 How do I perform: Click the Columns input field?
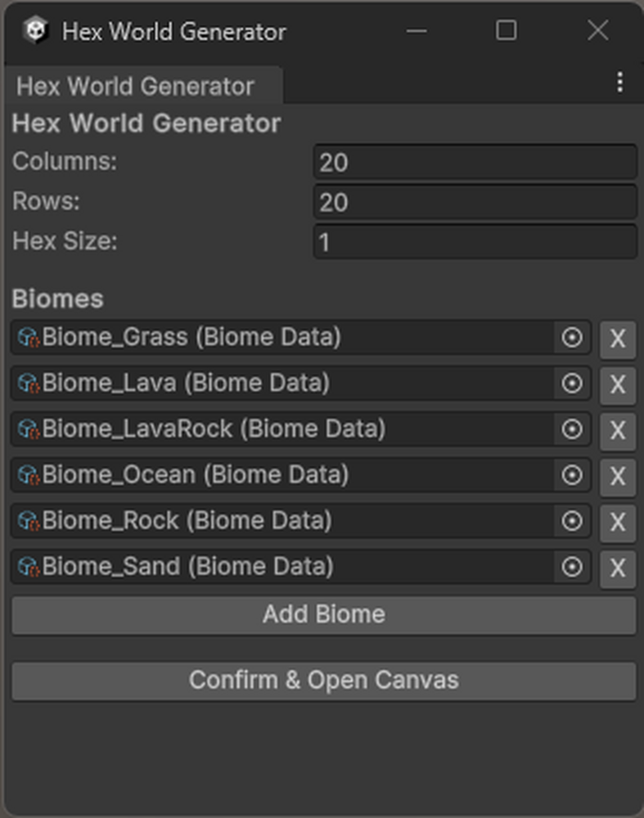475,162
